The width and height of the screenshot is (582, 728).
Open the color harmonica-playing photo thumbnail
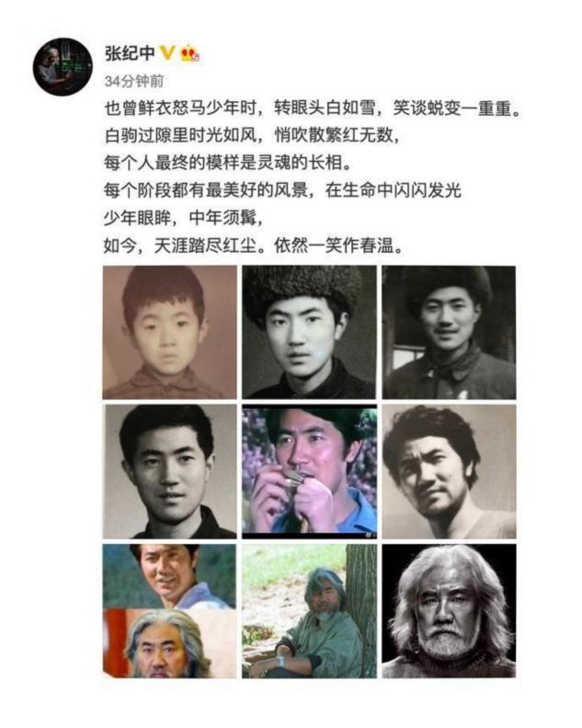point(309,472)
